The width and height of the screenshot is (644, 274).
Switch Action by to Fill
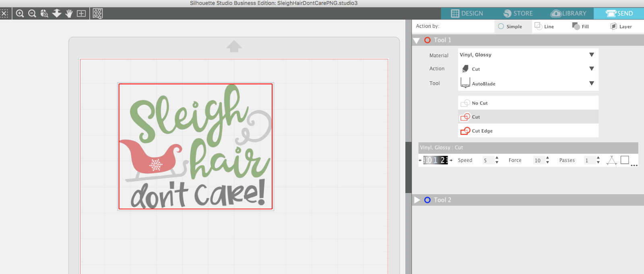pos(580,27)
